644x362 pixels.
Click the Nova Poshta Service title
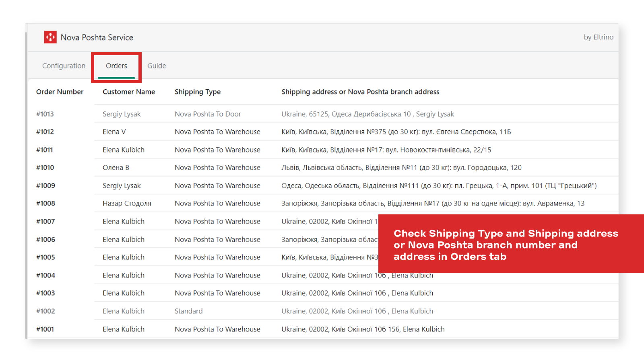(x=97, y=37)
